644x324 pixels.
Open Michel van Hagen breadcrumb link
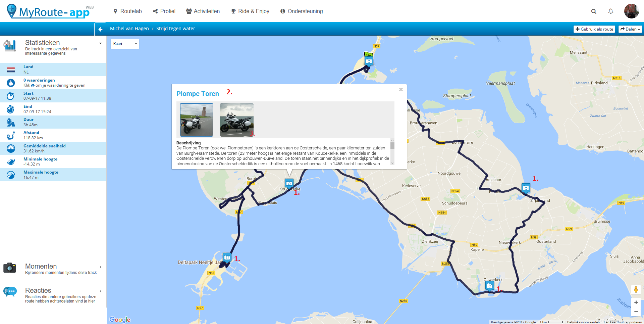click(129, 29)
